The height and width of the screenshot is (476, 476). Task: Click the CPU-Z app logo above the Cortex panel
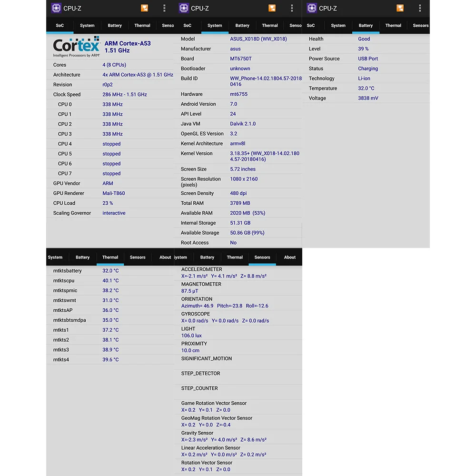pyautogui.click(x=56, y=8)
